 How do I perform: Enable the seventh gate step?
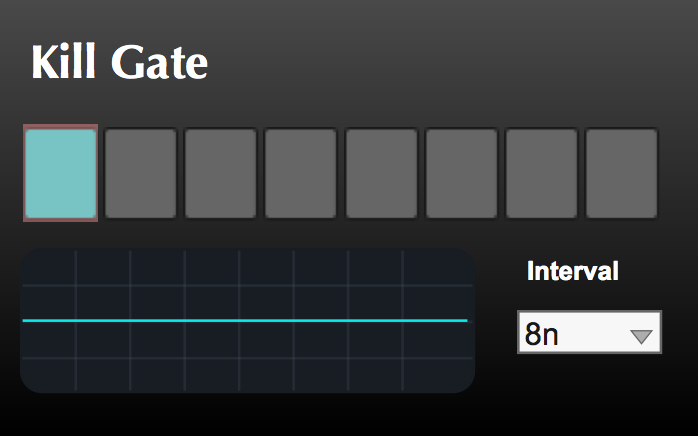(542, 173)
